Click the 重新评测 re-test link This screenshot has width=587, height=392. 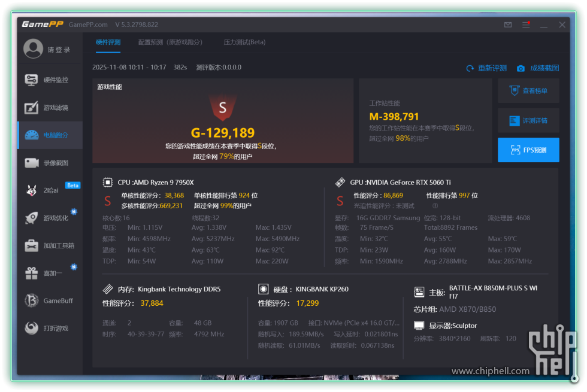click(x=486, y=68)
